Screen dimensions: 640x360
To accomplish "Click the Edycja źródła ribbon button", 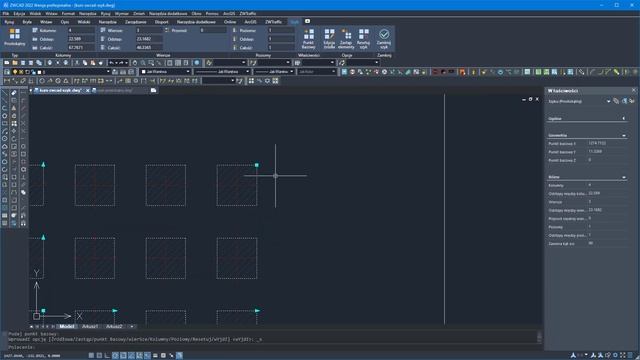I will (329, 38).
